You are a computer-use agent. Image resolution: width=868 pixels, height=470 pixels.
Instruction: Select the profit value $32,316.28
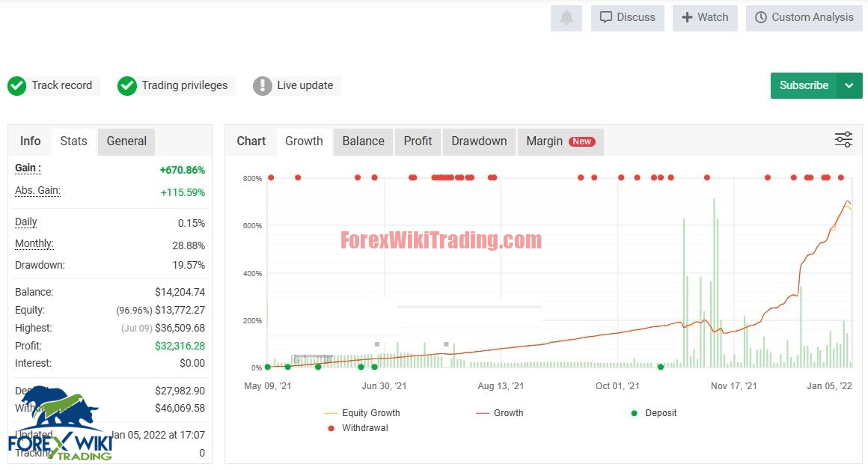[180, 346]
